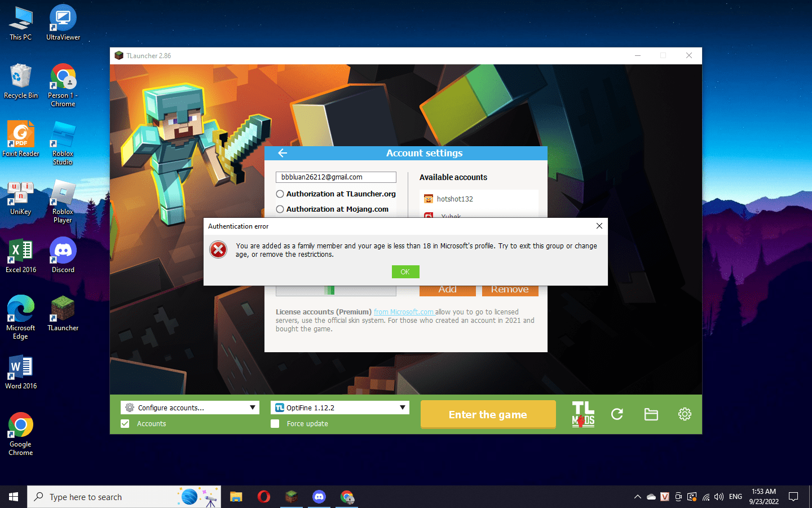Switch to Chrome in the taskbar
812x508 pixels.
[347, 497]
